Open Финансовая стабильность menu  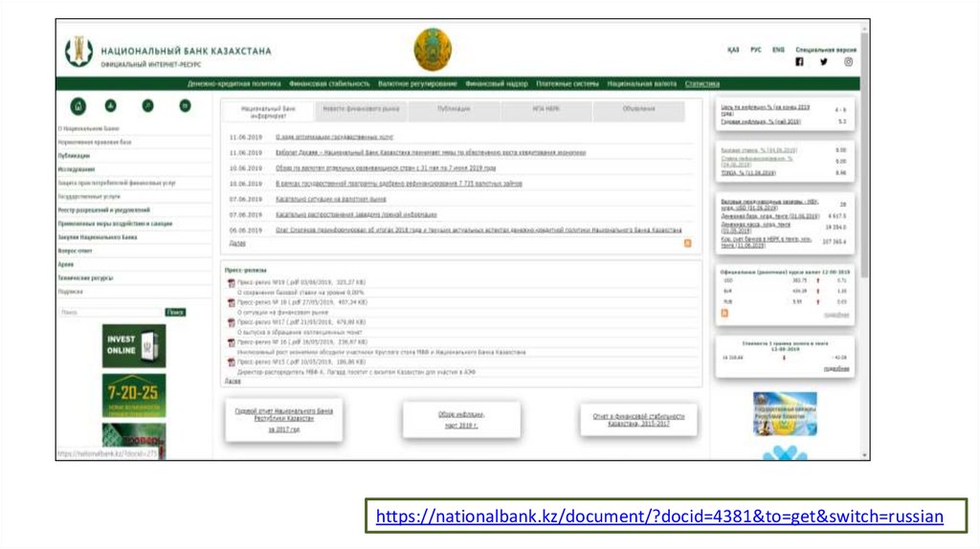click(329, 84)
